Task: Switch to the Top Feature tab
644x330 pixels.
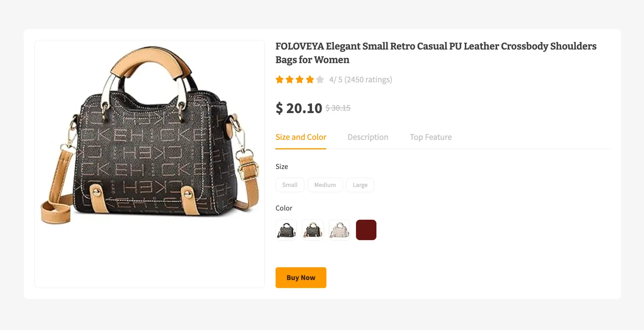Action: [430, 137]
